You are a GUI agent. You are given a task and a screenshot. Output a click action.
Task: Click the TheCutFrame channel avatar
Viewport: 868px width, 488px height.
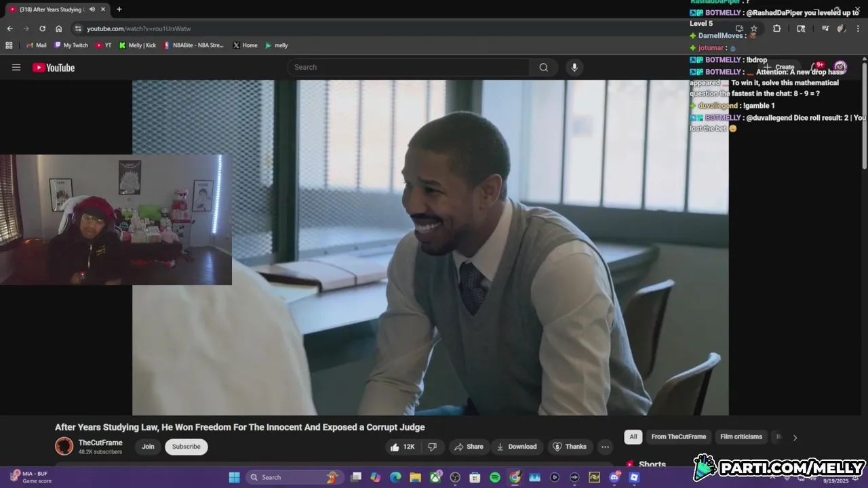[x=64, y=446]
